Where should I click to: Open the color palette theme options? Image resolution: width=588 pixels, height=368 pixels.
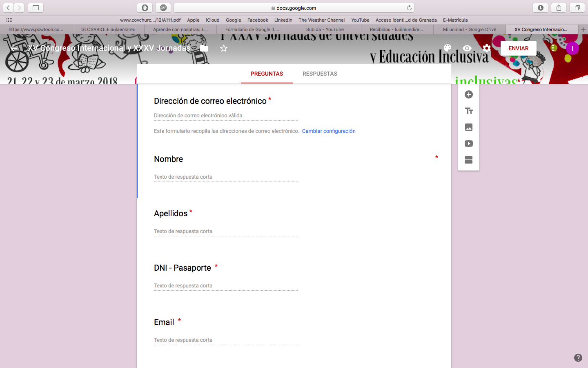[448, 48]
